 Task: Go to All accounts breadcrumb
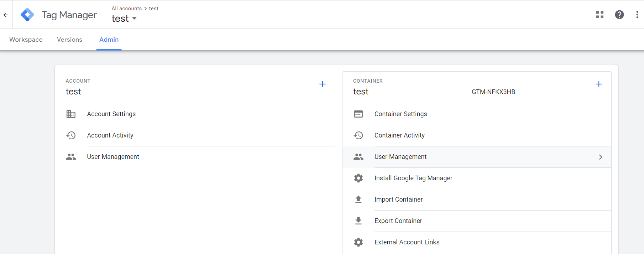127,9
